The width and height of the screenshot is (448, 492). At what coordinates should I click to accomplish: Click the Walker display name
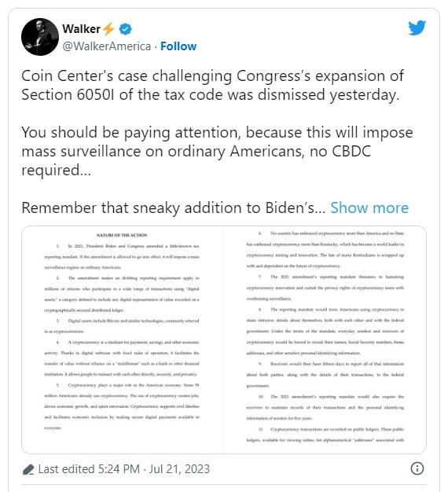tap(81, 29)
